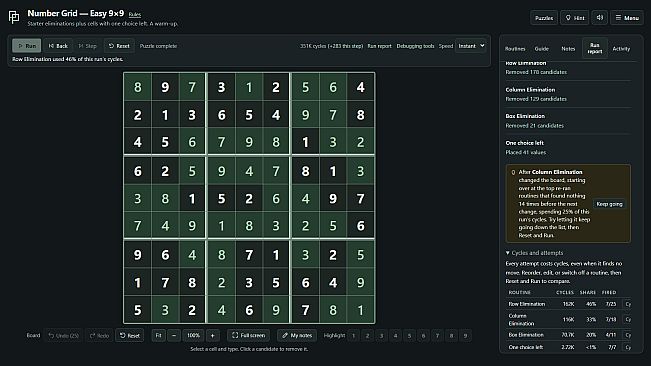Select the center grid cell containing 2
651x366 pixels.
(x=249, y=198)
